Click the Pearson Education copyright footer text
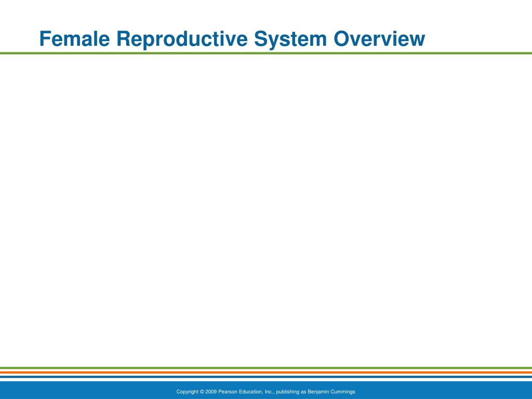The image size is (532, 399). click(265, 392)
